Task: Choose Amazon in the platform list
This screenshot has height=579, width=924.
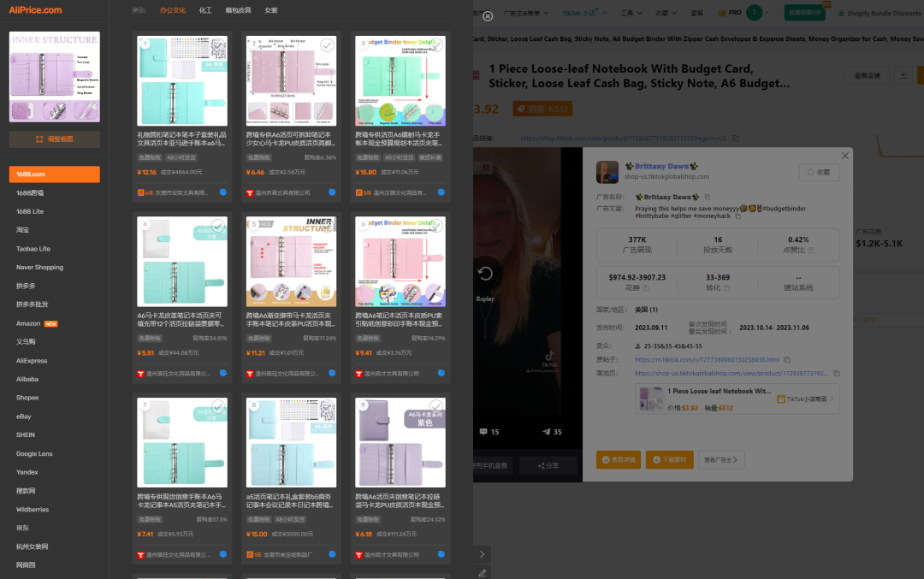Action: pos(28,323)
